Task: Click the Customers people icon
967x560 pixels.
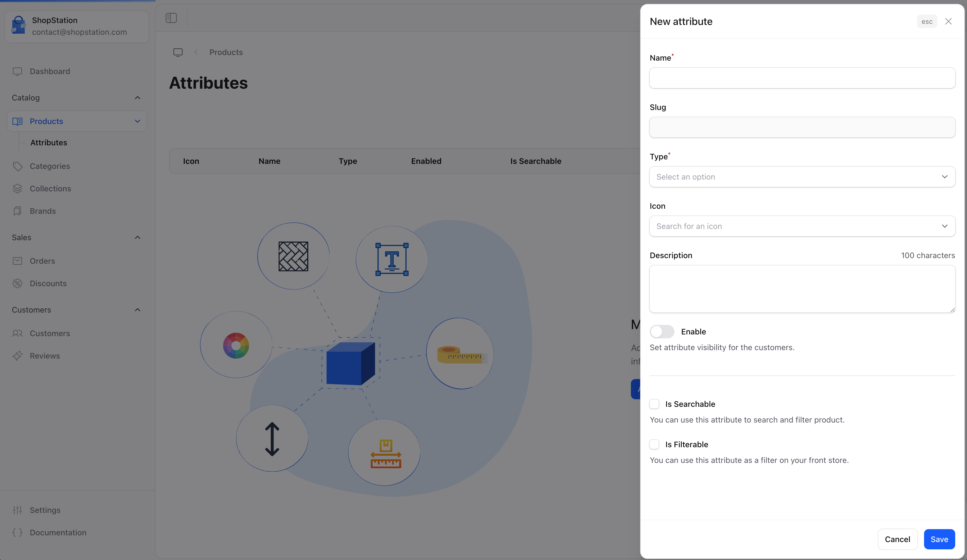Action: [17, 333]
